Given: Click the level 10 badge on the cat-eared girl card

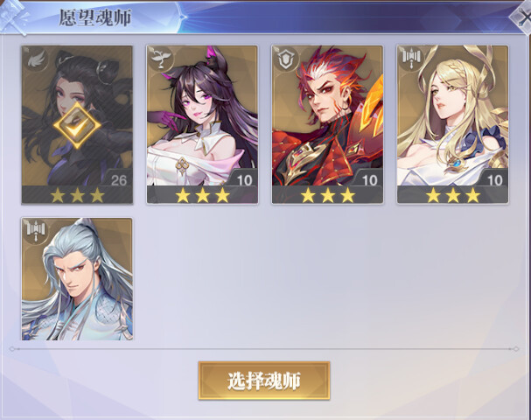Looking at the screenshot, I should click(244, 179).
